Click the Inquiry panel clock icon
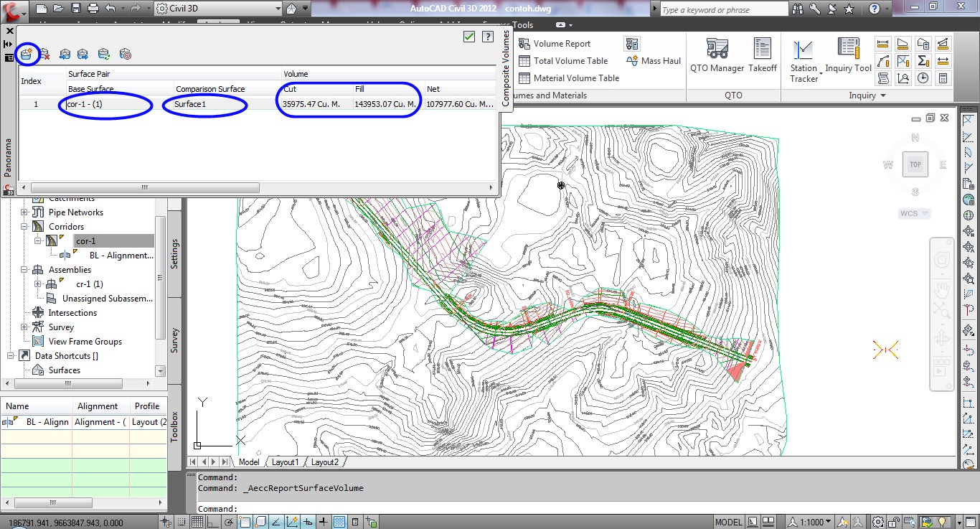This screenshot has width=980, height=529. tap(923, 78)
